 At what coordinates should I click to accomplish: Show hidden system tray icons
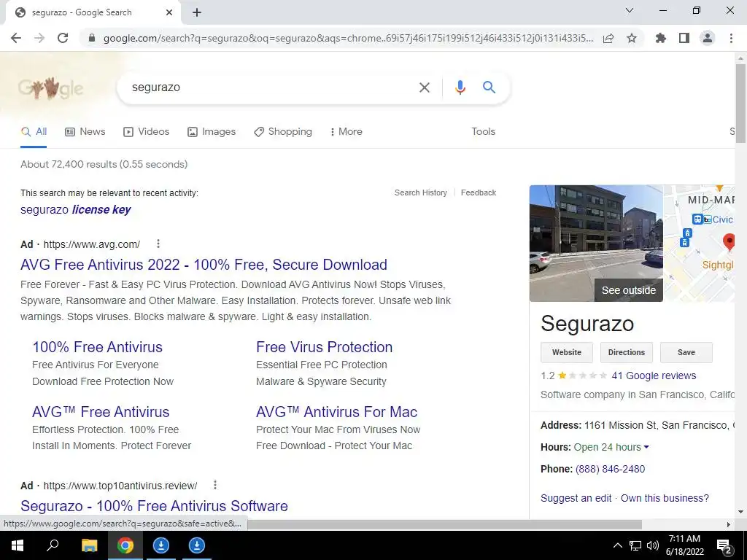(617, 545)
